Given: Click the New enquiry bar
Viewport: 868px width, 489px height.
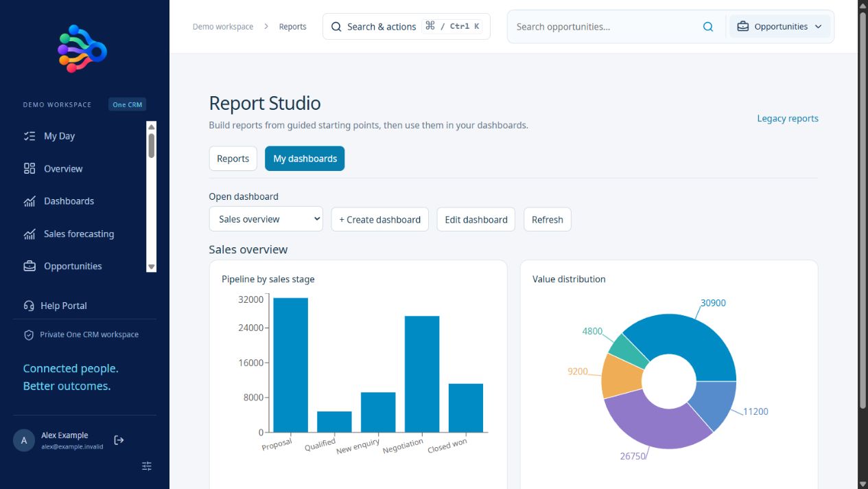Looking at the screenshot, I should click(378, 412).
